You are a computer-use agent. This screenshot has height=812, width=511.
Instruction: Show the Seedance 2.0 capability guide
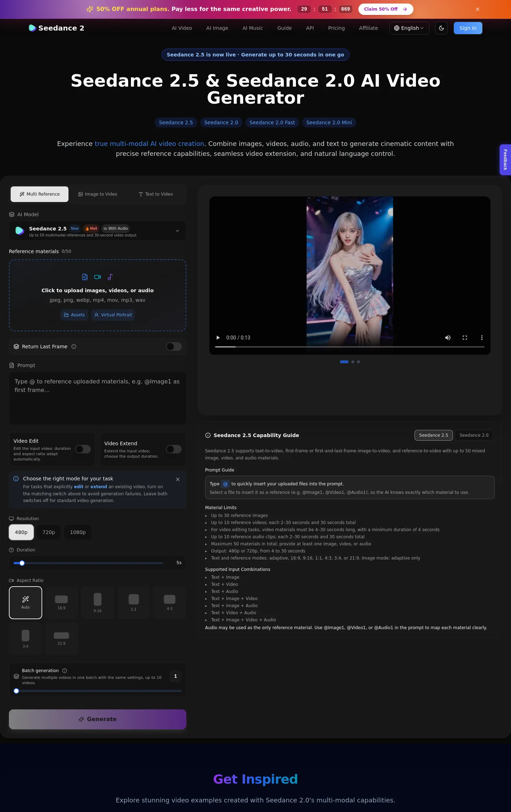click(x=474, y=435)
